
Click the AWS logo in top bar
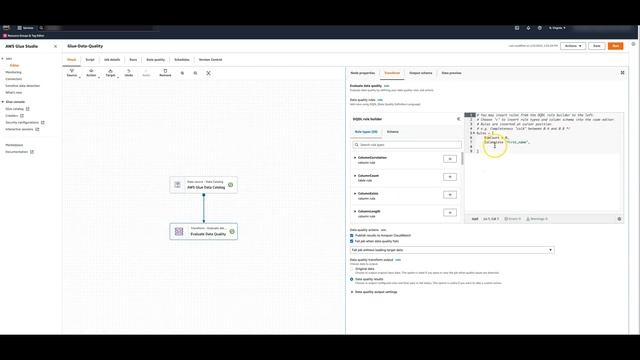[x=6, y=28]
